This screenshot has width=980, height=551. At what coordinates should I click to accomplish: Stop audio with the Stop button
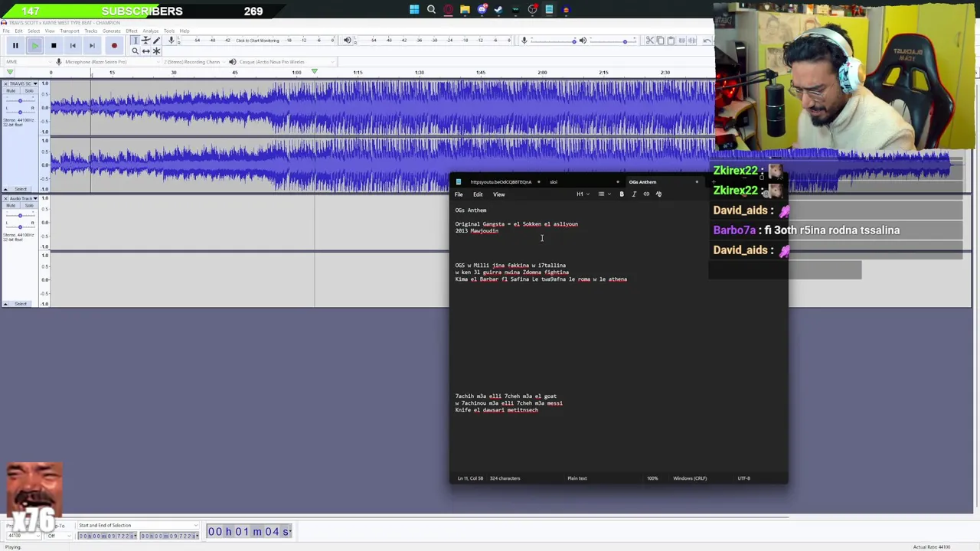tap(54, 46)
